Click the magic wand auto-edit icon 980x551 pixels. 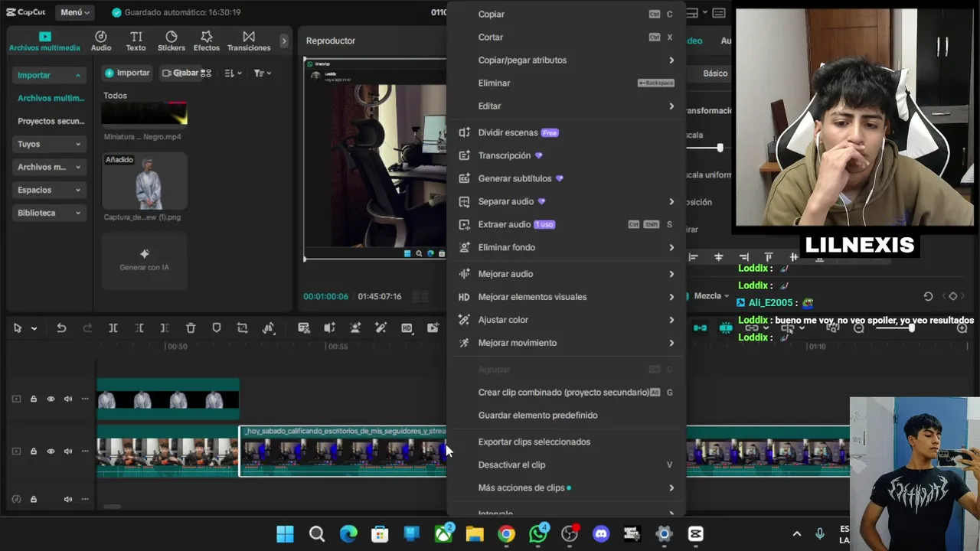click(381, 328)
